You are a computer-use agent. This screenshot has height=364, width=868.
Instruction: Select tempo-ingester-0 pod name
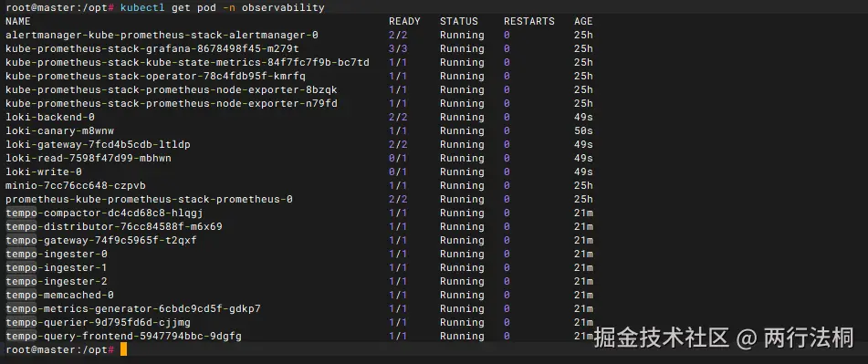[57, 254]
